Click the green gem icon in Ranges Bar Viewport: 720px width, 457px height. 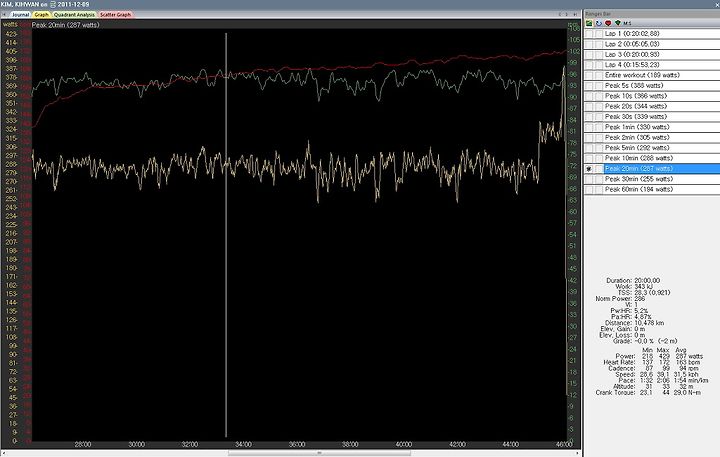618,23
